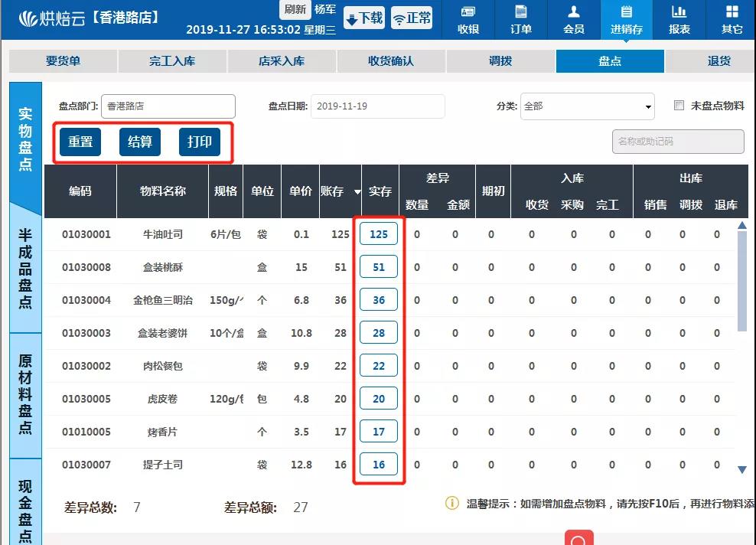Image resolution: width=756 pixels, height=545 pixels.
Task: Open the red search icon at bottom
Action: click(x=579, y=539)
